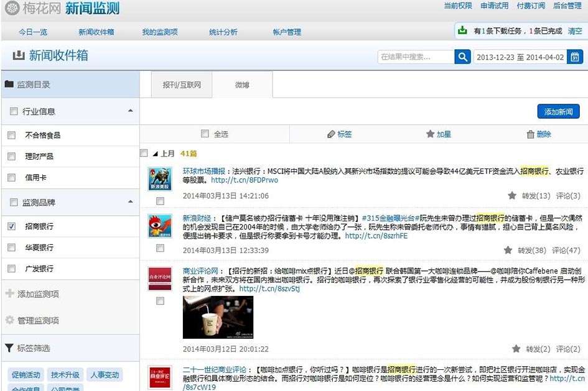
Task: Click the 添加新闻 button
Action: tap(558, 112)
